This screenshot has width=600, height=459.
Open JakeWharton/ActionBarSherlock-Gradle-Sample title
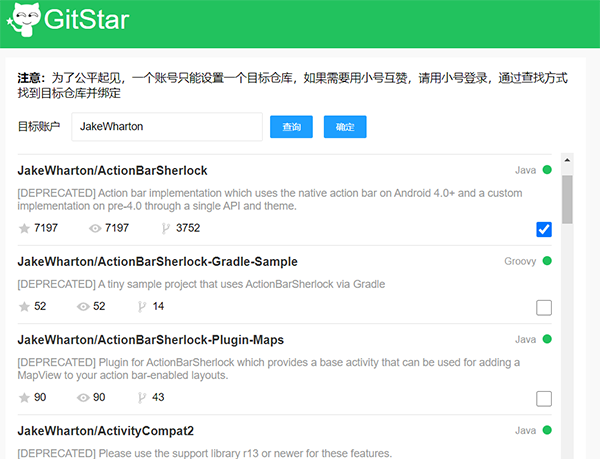point(157,262)
